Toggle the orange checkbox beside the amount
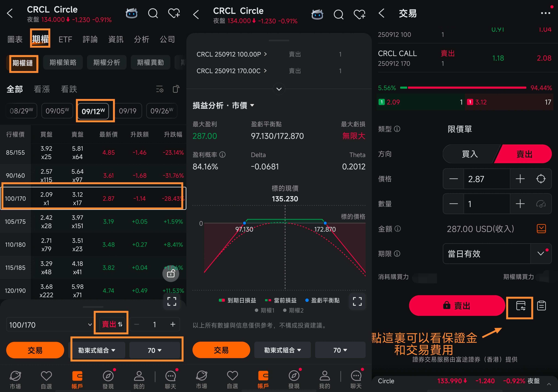558x392 pixels. (541, 229)
